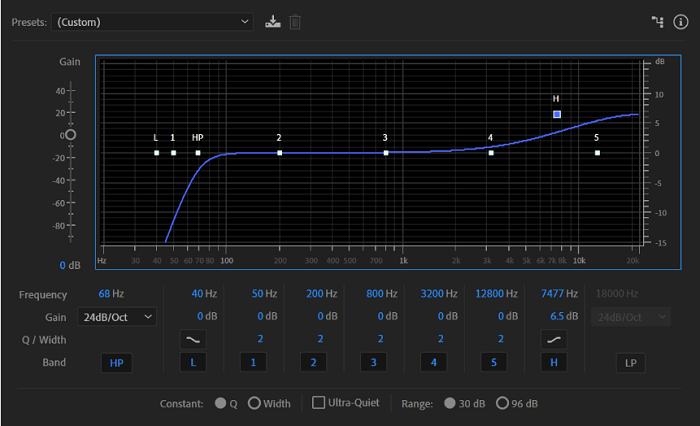Click the low shelf curve icon
The image size is (700, 426).
(192, 339)
